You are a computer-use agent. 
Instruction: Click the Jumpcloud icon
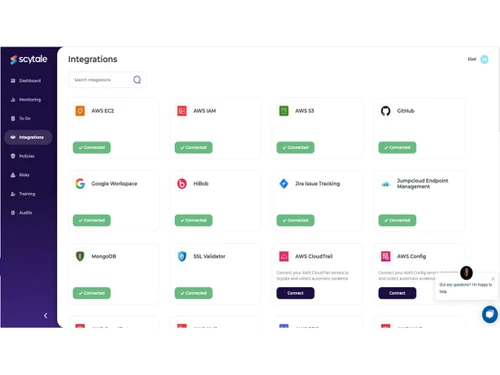pyautogui.click(x=386, y=184)
